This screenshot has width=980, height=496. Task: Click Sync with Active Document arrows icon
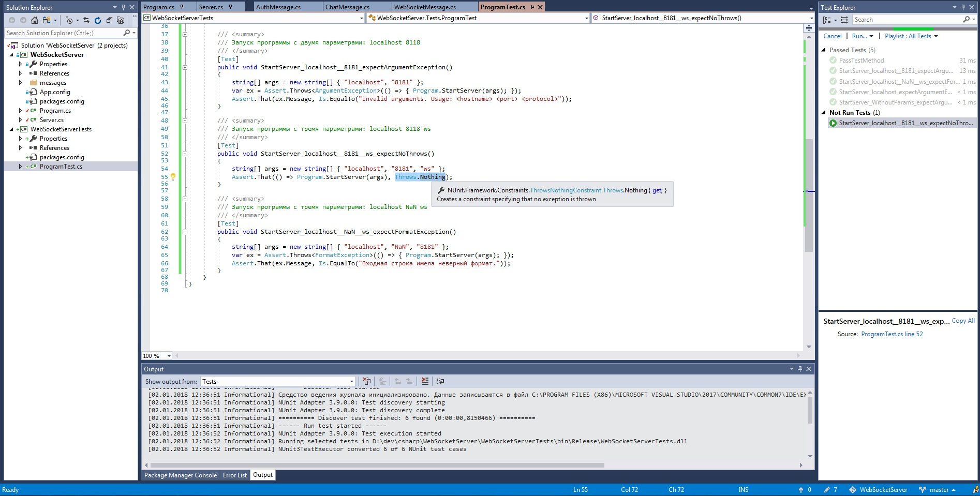coord(86,20)
